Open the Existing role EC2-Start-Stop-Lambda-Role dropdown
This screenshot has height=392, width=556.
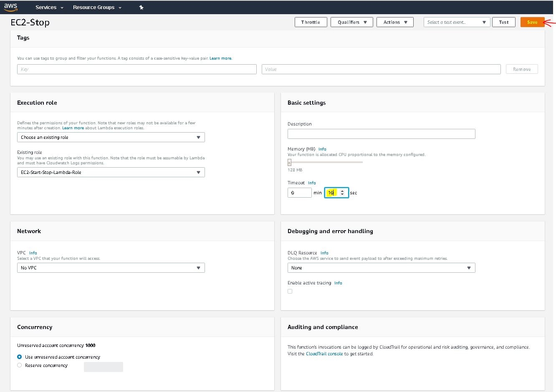pyautogui.click(x=111, y=172)
